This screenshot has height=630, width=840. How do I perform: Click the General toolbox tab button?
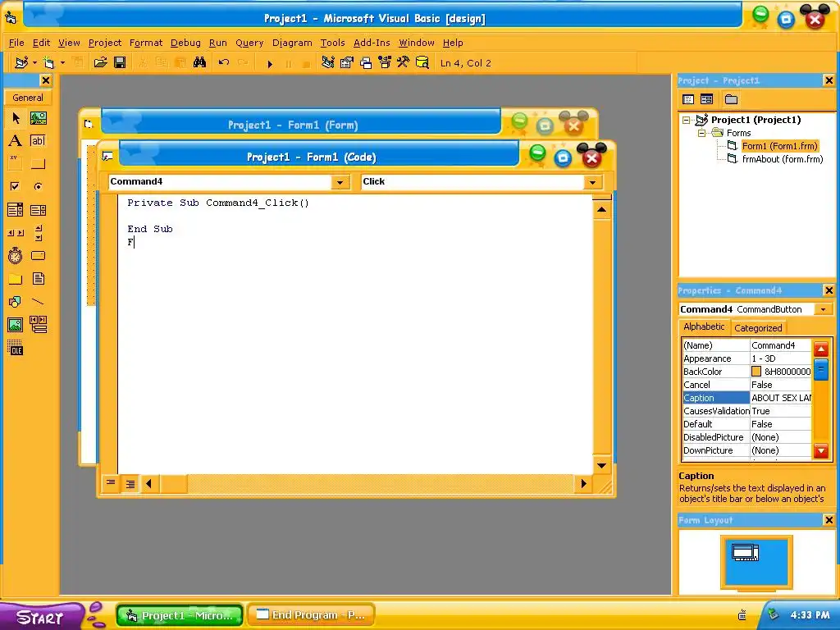coord(28,98)
